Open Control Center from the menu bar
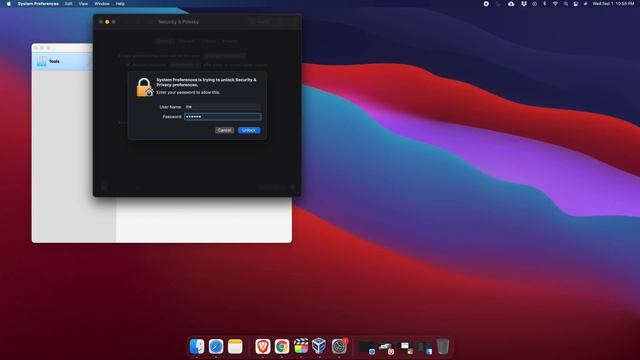The height and width of the screenshot is (360, 640). tap(576, 4)
